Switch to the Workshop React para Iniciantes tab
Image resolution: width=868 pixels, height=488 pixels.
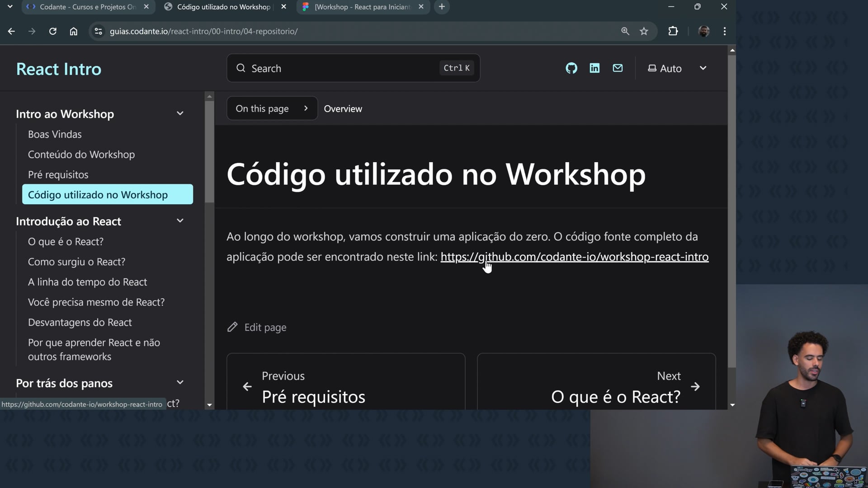tap(362, 7)
